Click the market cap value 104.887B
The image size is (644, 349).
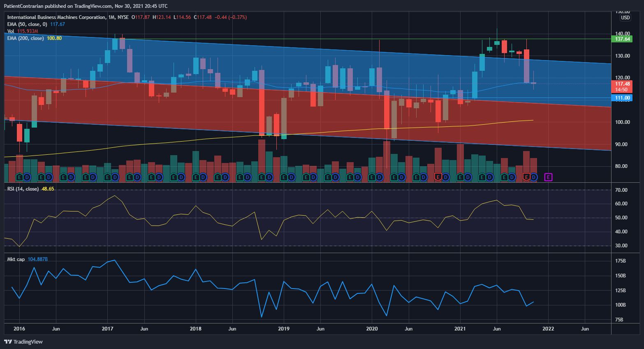pyautogui.click(x=38, y=259)
